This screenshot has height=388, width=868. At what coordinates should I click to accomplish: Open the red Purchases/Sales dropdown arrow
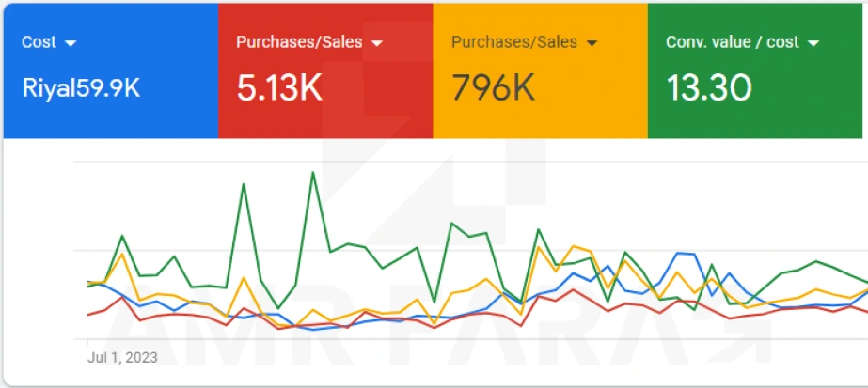[377, 43]
